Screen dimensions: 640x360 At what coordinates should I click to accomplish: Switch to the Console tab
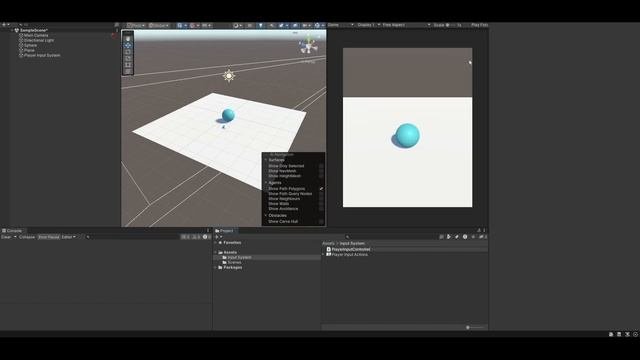click(12, 231)
